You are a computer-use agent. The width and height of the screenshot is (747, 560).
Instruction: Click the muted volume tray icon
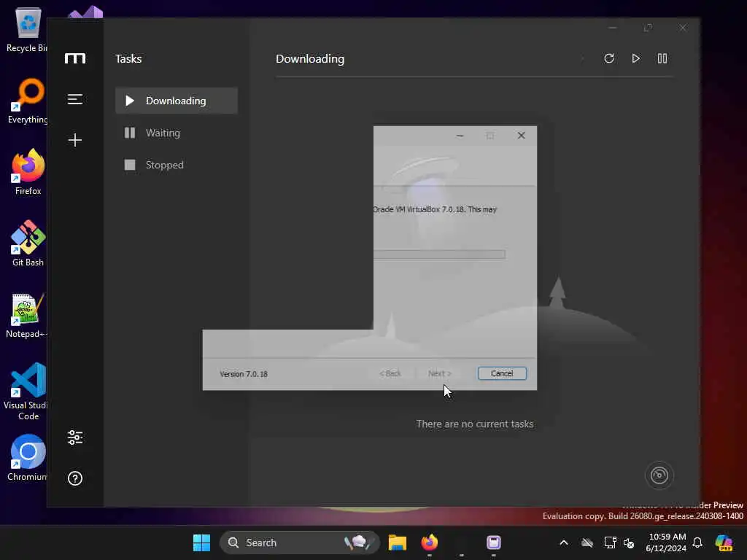pos(629,542)
